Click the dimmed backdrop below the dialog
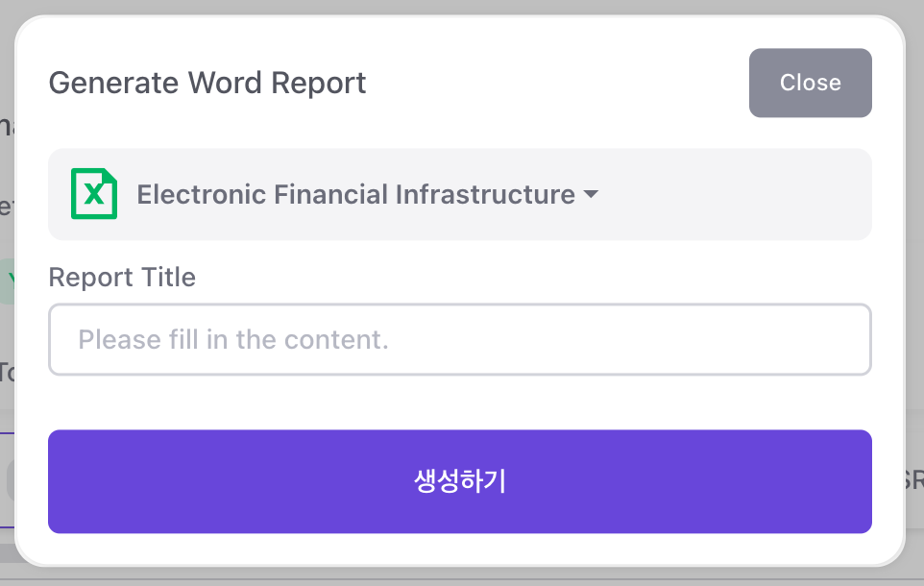The height and width of the screenshot is (586, 924). [x=461, y=576]
